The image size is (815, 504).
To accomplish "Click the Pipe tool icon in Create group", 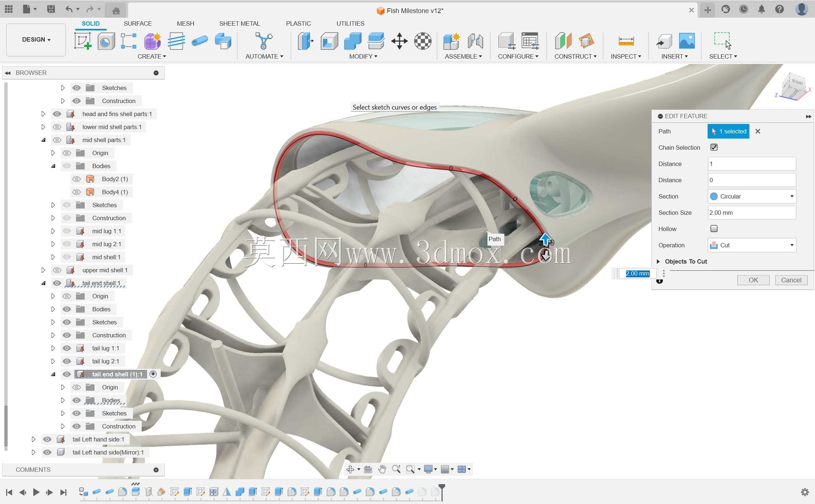I will click(199, 41).
